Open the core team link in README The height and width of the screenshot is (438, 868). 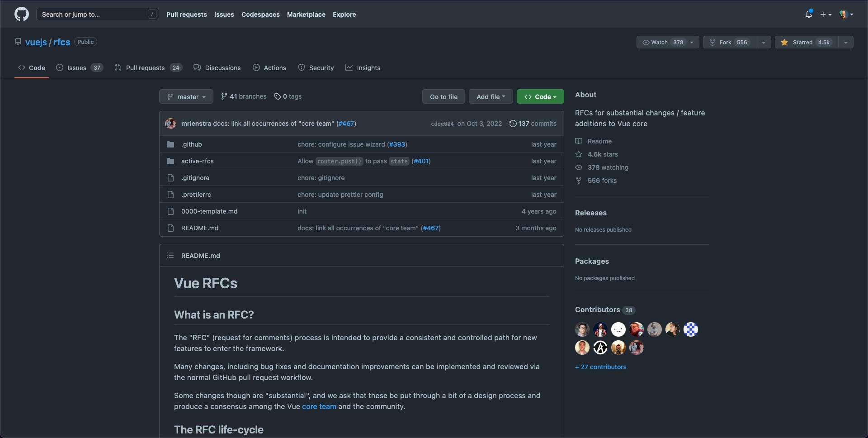tap(319, 406)
